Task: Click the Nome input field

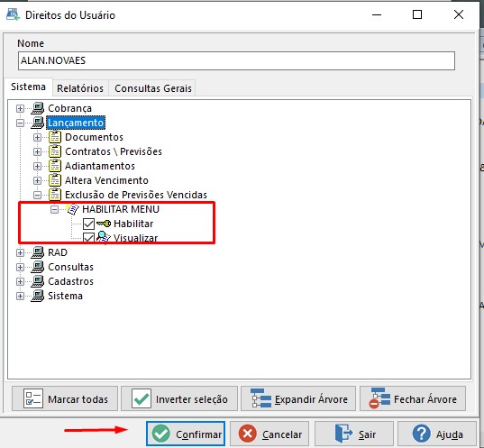Action: coord(236,60)
